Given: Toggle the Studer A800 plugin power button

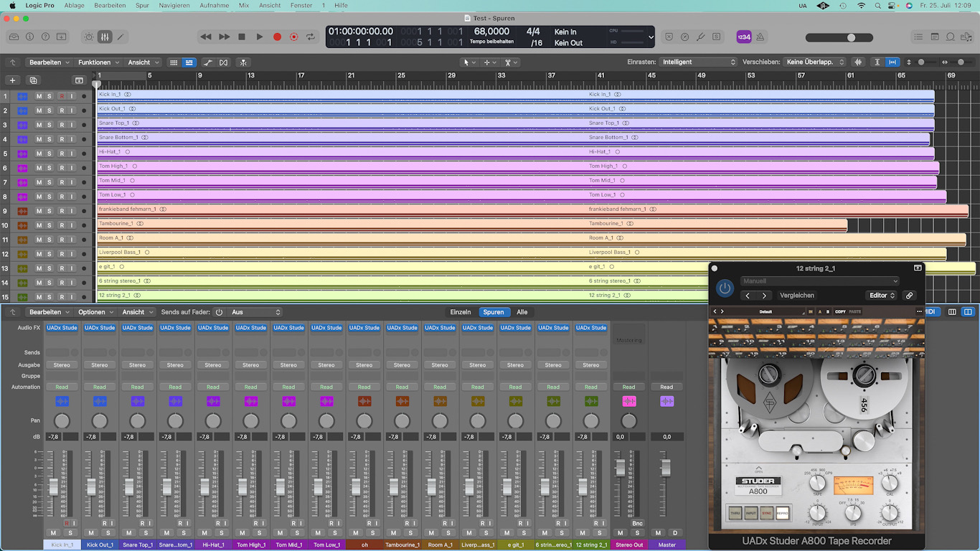Looking at the screenshot, I should pyautogui.click(x=725, y=288).
